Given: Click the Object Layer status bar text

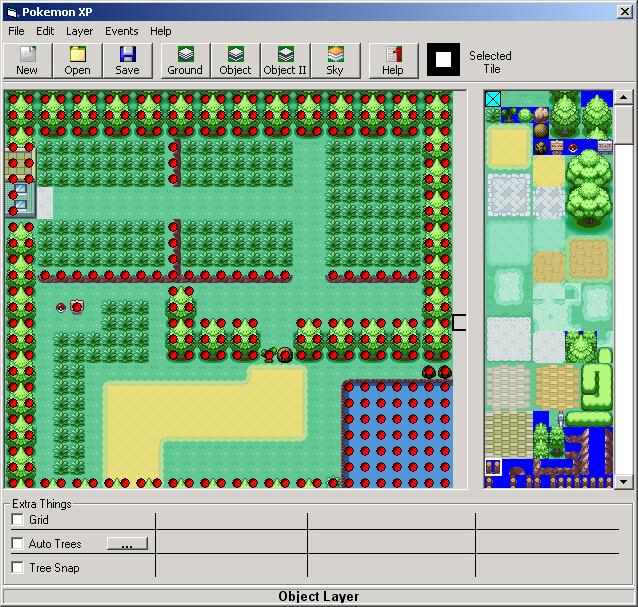Looking at the screenshot, I should [319, 596].
